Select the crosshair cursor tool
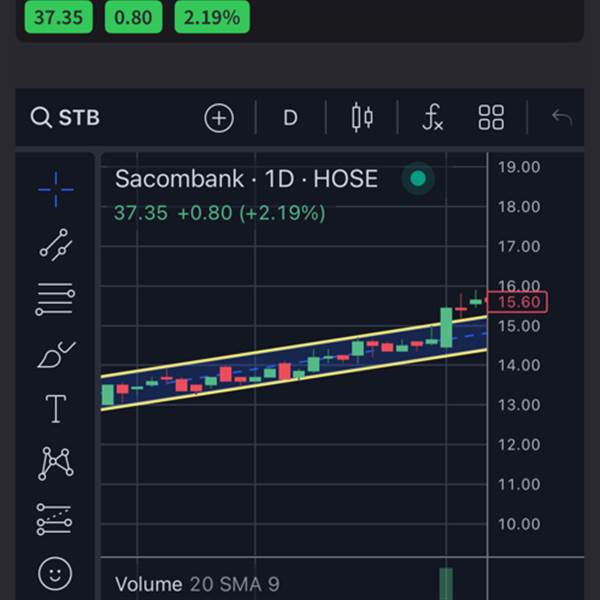 pyautogui.click(x=56, y=189)
